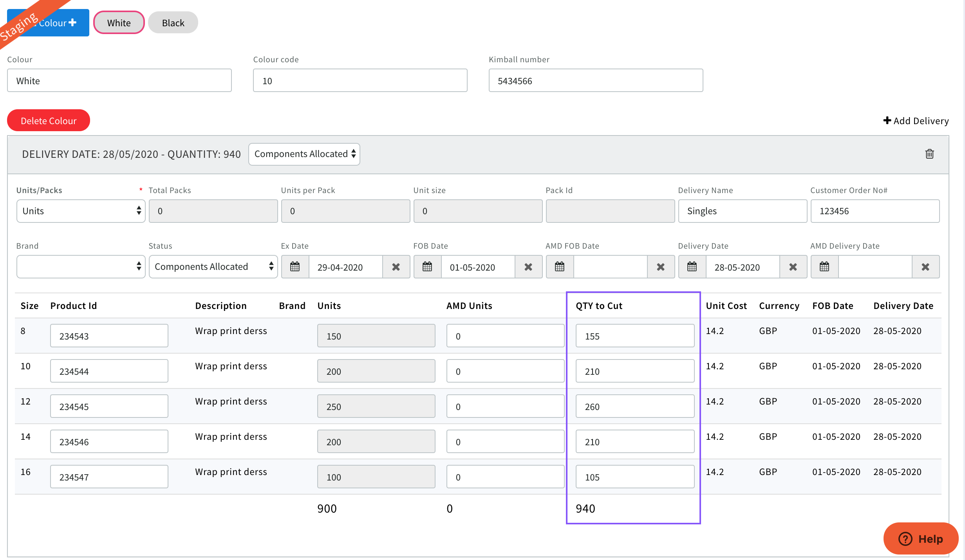Image resolution: width=965 pixels, height=560 pixels.
Task: Clear the FOB Date using the X icon
Action: 528,267
